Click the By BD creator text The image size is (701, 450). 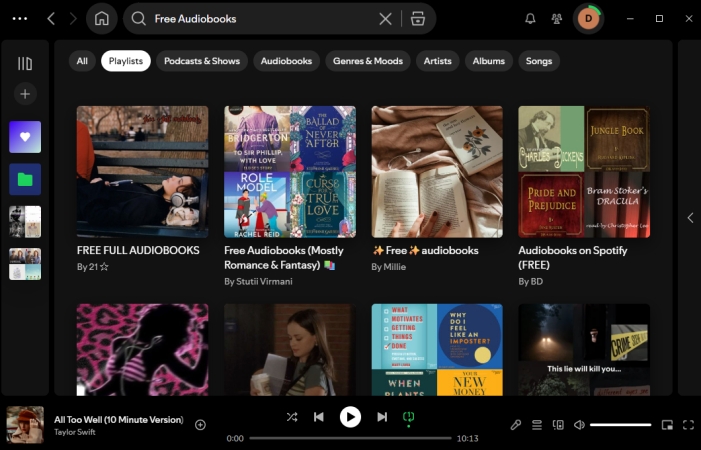click(531, 282)
